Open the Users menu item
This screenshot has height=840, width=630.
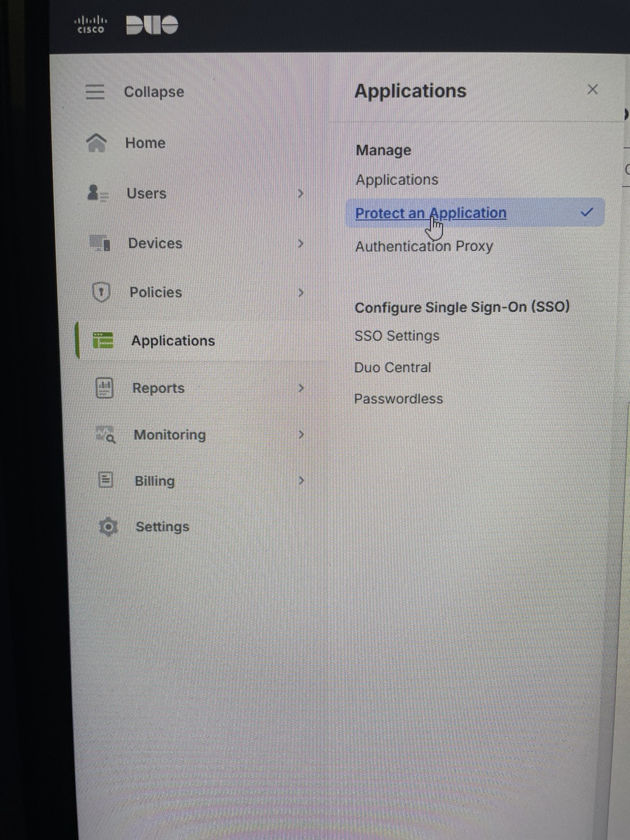[146, 193]
